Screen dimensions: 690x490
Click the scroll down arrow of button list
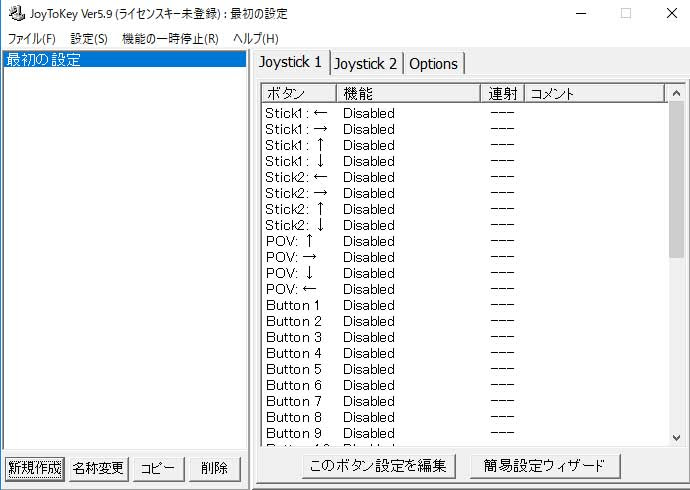pos(676,438)
